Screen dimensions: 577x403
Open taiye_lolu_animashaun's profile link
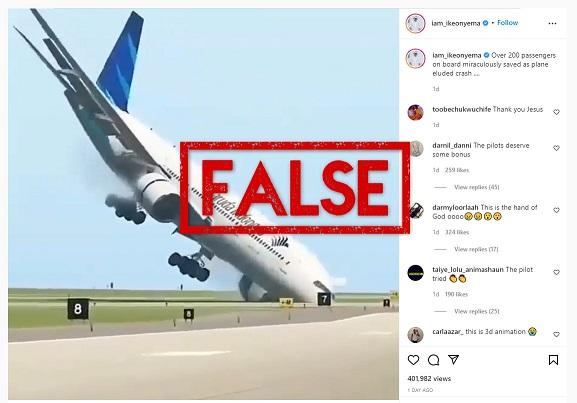click(468, 269)
